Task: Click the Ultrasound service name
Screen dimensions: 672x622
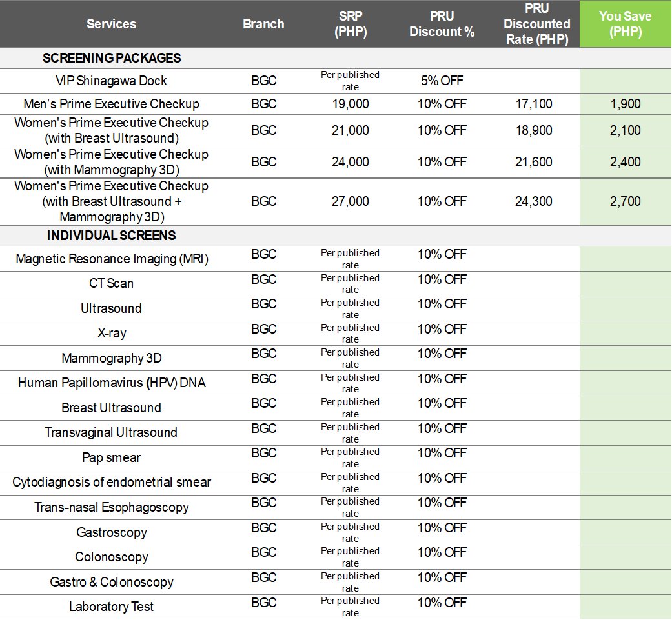Action: [112, 308]
